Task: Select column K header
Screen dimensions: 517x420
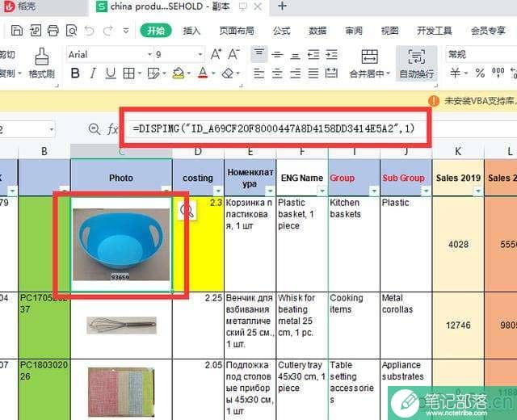Action: click(x=458, y=151)
